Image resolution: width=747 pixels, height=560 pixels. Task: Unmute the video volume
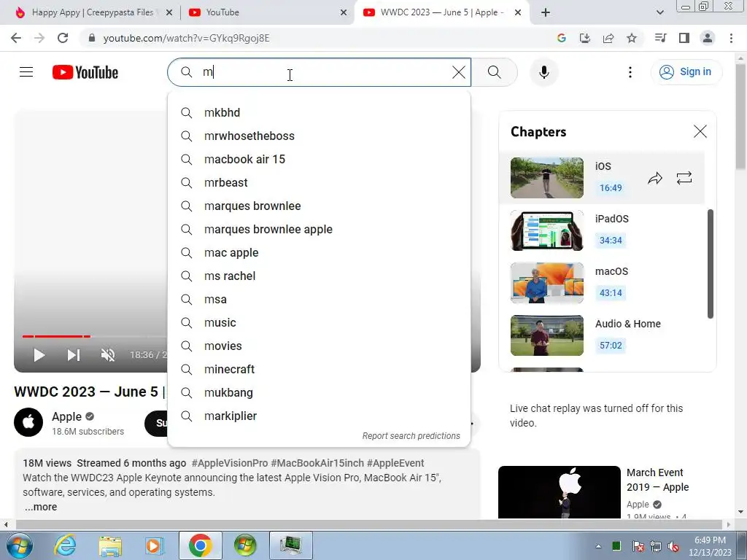[108, 355]
